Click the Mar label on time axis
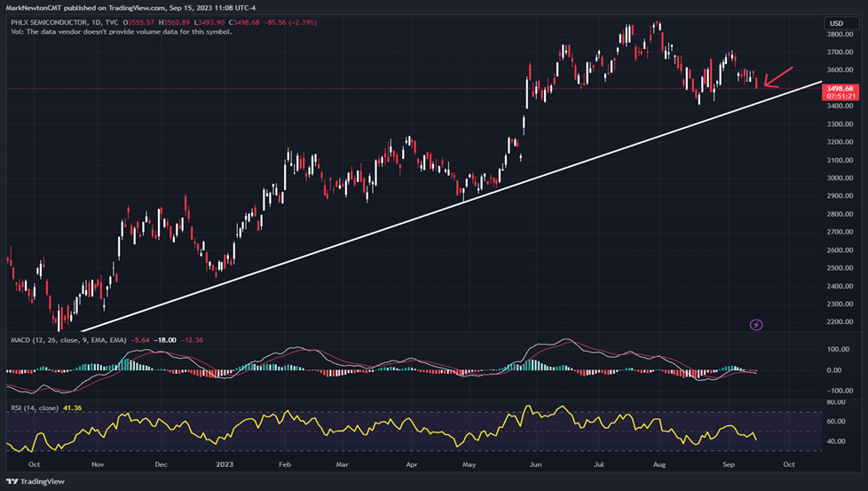The image size is (868, 491). click(x=342, y=464)
